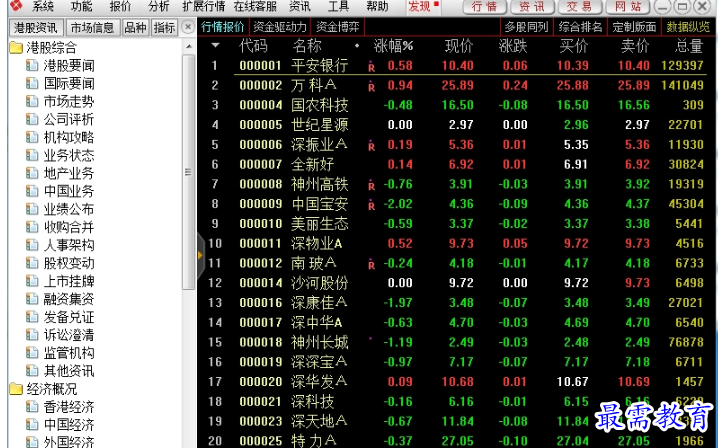Open 港股要闻 document icon
This screenshot has height=448, width=719.
[32, 66]
